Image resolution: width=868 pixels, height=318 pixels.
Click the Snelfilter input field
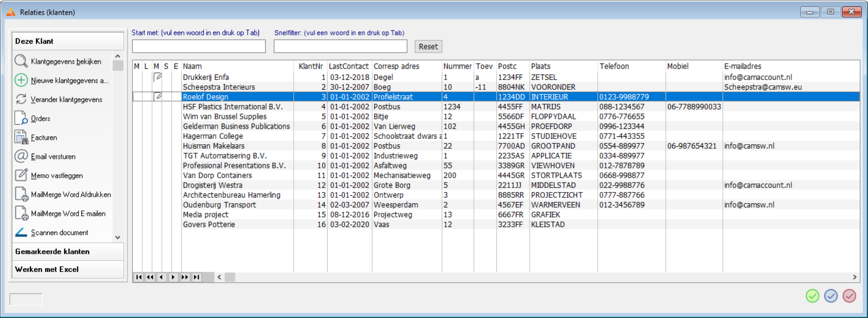(x=340, y=47)
